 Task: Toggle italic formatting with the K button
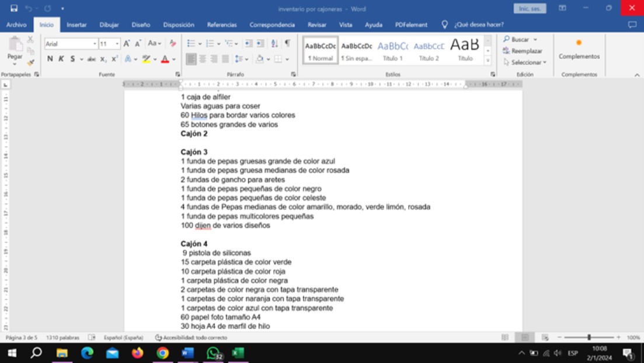pyautogui.click(x=61, y=59)
